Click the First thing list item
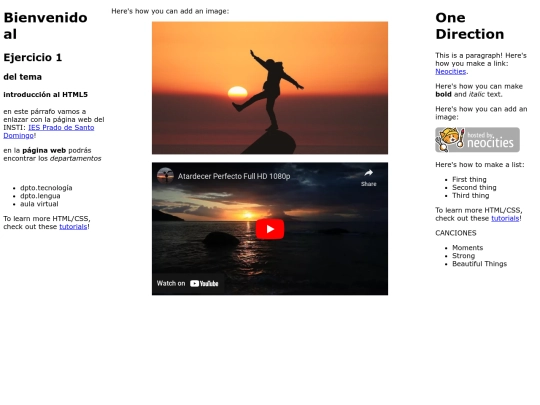The image size is (540, 405). [x=469, y=179]
